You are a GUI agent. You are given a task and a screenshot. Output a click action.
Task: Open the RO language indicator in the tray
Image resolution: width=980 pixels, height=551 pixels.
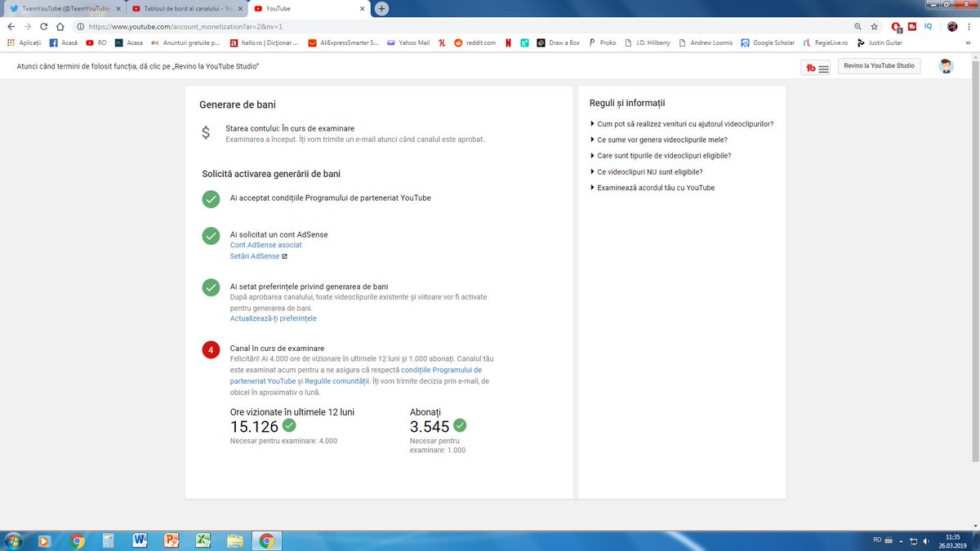click(877, 540)
